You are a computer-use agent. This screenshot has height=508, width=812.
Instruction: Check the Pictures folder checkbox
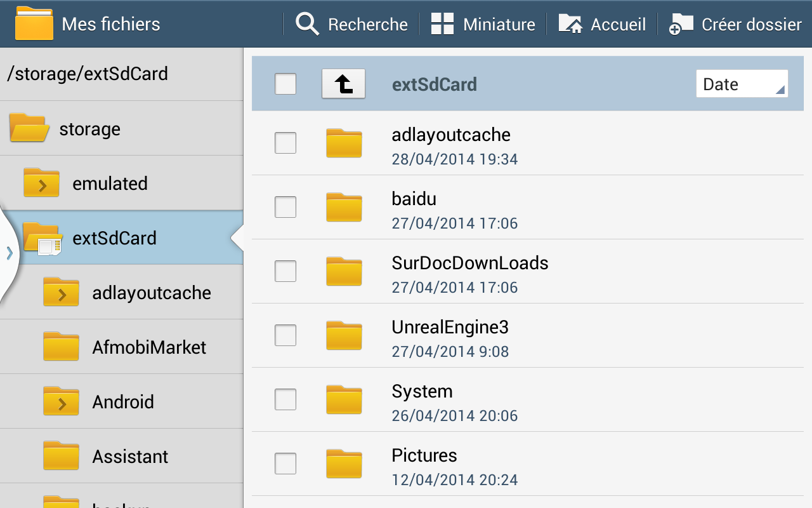(285, 464)
